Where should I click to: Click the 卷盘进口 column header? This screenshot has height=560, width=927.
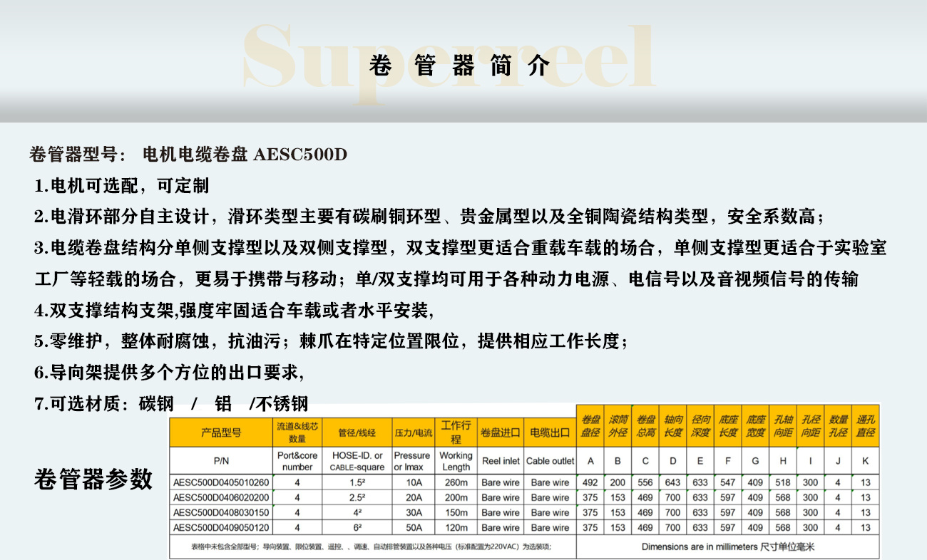(501, 432)
